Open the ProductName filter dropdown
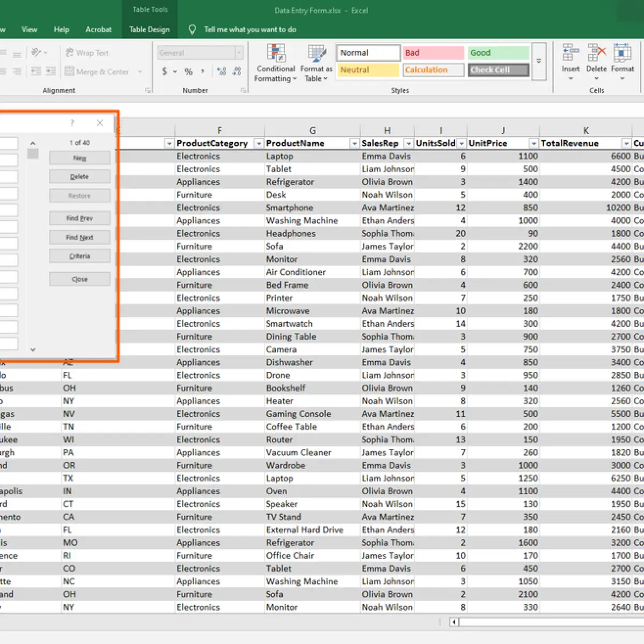 pos(354,143)
